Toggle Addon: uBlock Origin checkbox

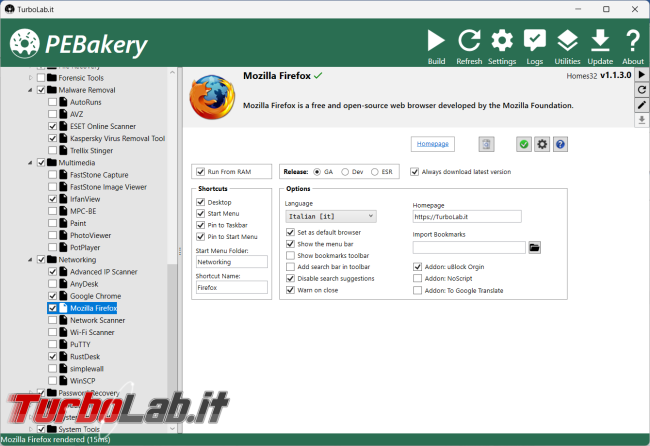pos(417,267)
